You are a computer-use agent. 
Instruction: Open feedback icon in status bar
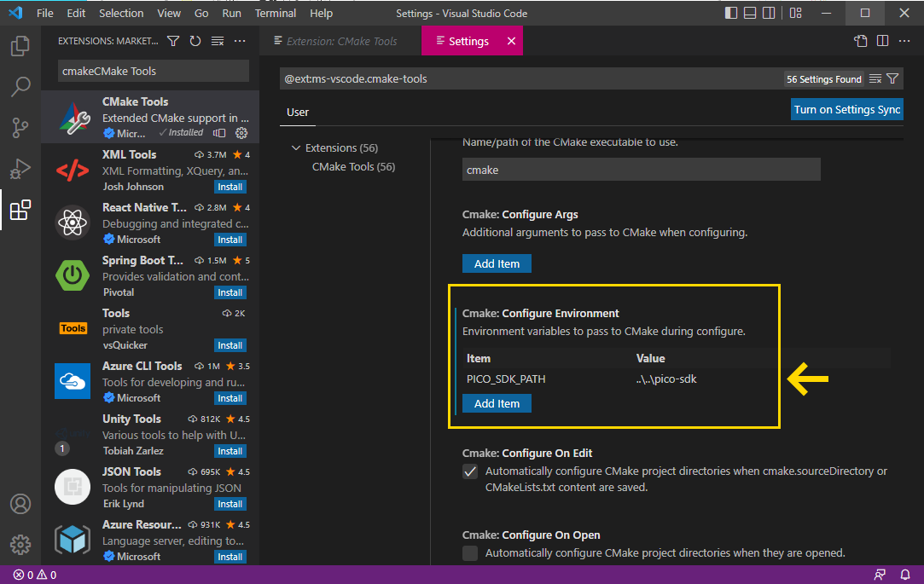coord(880,575)
